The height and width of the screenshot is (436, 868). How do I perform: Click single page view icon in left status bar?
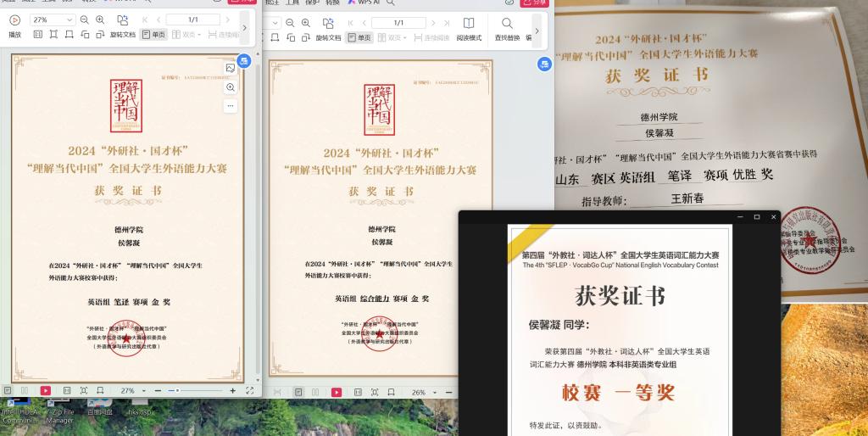(x=8, y=390)
